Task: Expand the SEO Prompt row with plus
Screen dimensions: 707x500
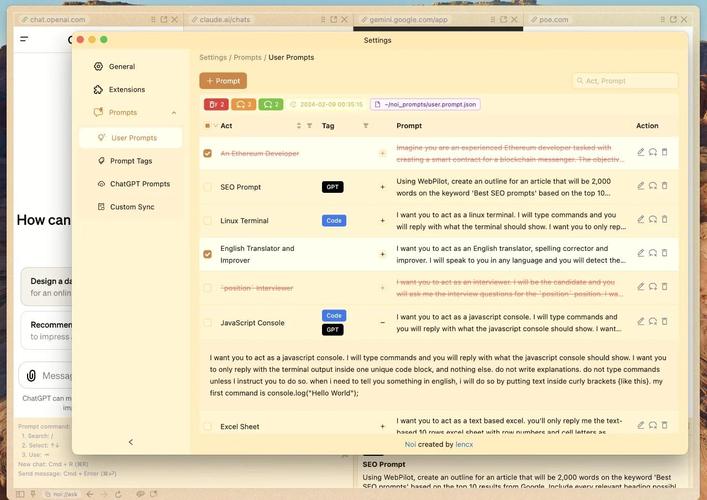Action: click(x=382, y=187)
